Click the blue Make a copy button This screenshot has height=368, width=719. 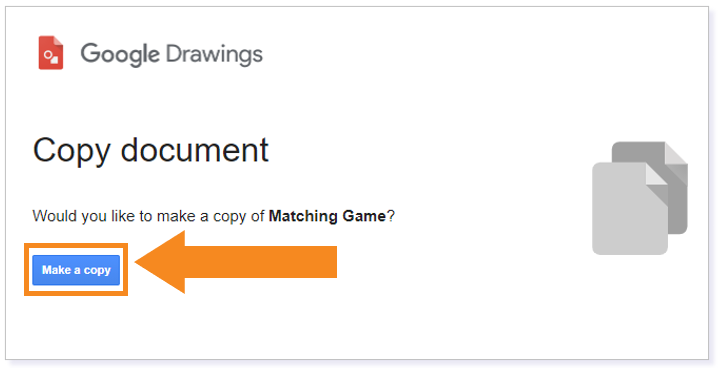[x=76, y=270]
